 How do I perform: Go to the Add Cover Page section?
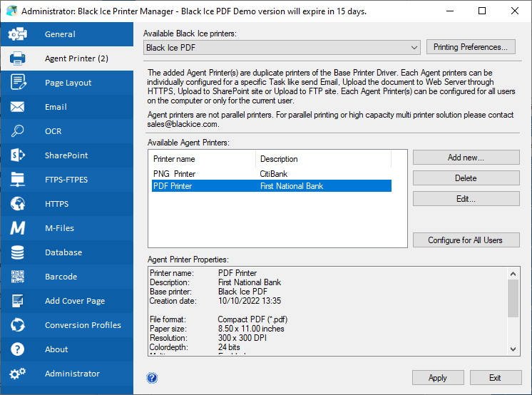(x=74, y=301)
